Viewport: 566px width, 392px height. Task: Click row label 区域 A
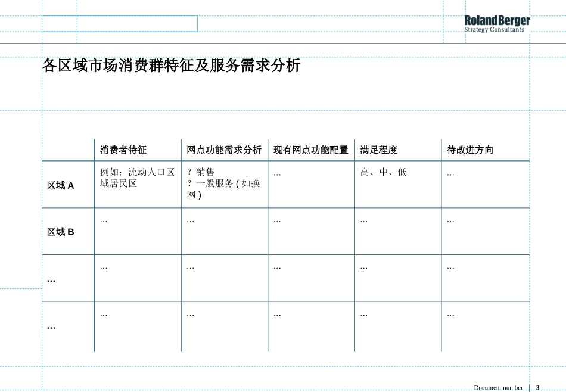(60, 185)
